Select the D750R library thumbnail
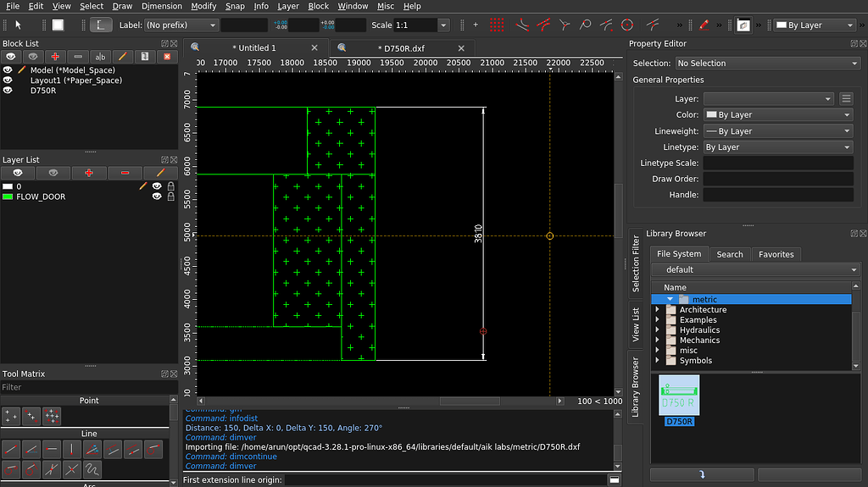The width and height of the screenshot is (868, 487). pyautogui.click(x=679, y=401)
